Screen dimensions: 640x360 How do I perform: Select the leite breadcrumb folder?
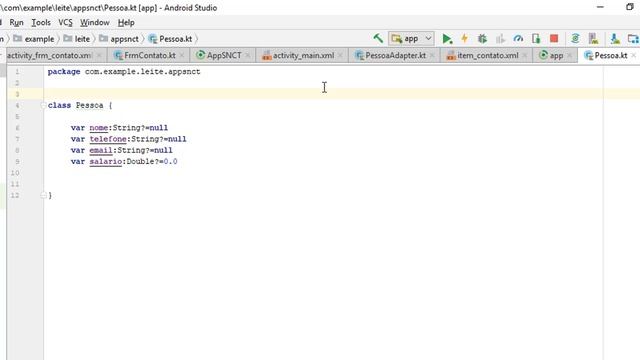[77, 39]
